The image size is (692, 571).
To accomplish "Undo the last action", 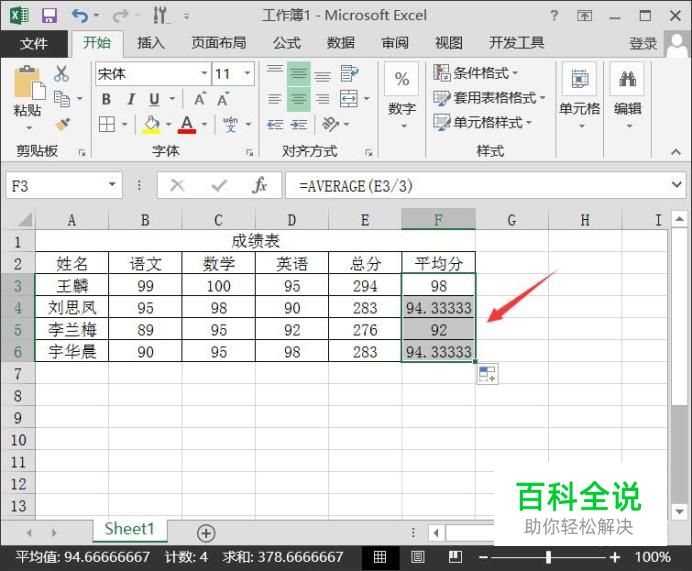I will click(x=80, y=16).
